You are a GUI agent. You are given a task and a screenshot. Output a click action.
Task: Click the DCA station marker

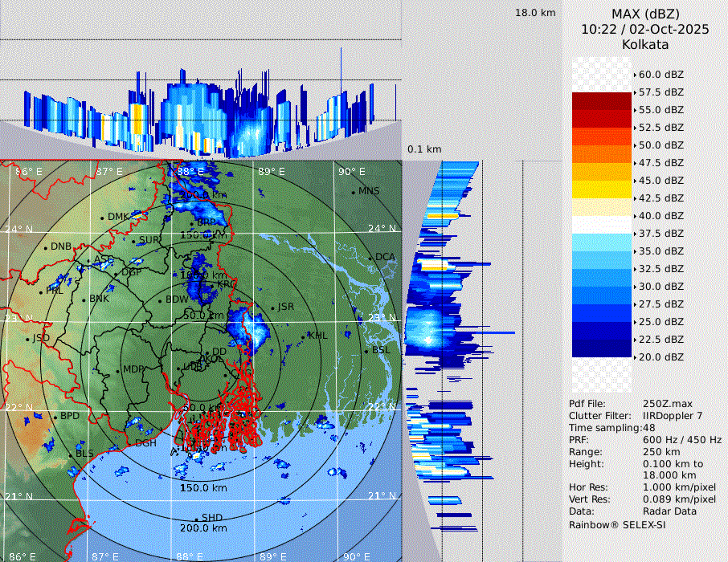[x=370, y=257]
